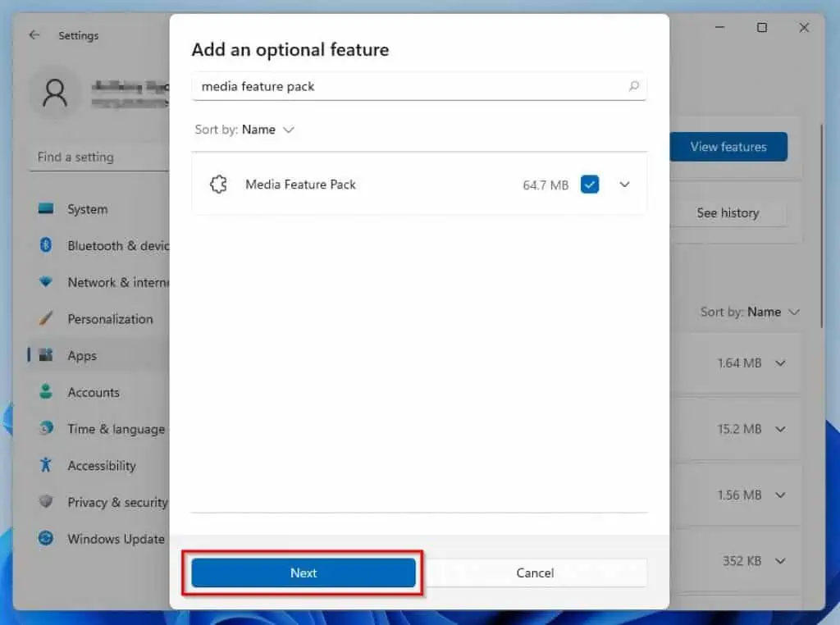Click the Media Feature Pack name text
Image resolution: width=840 pixels, height=625 pixels.
point(300,185)
